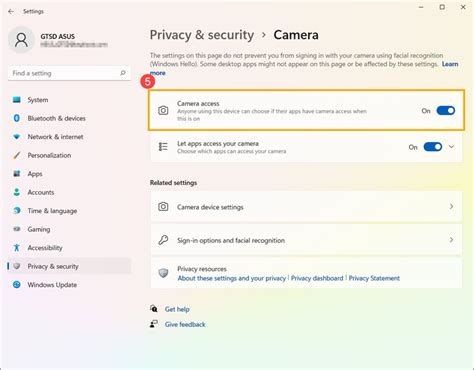Click the Bluetooth icon in sidebar
Image resolution: width=474 pixels, height=370 pixels.
click(x=17, y=118)
